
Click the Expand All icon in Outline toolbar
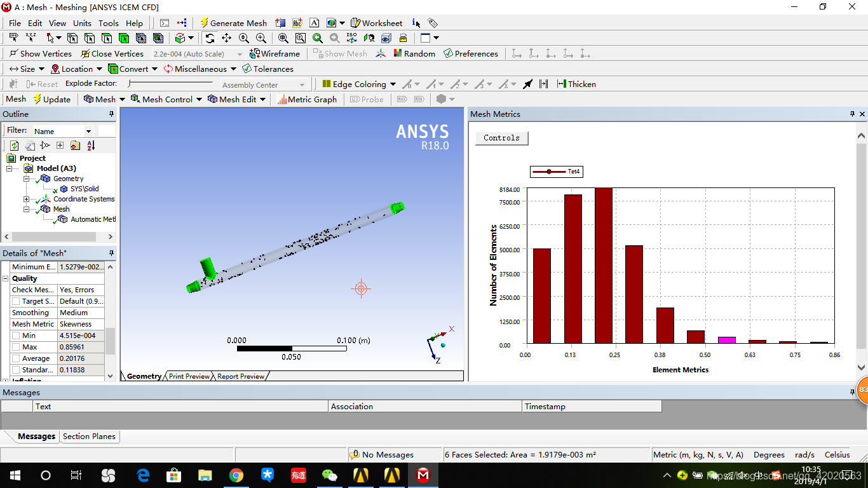(x=60, y=146)
